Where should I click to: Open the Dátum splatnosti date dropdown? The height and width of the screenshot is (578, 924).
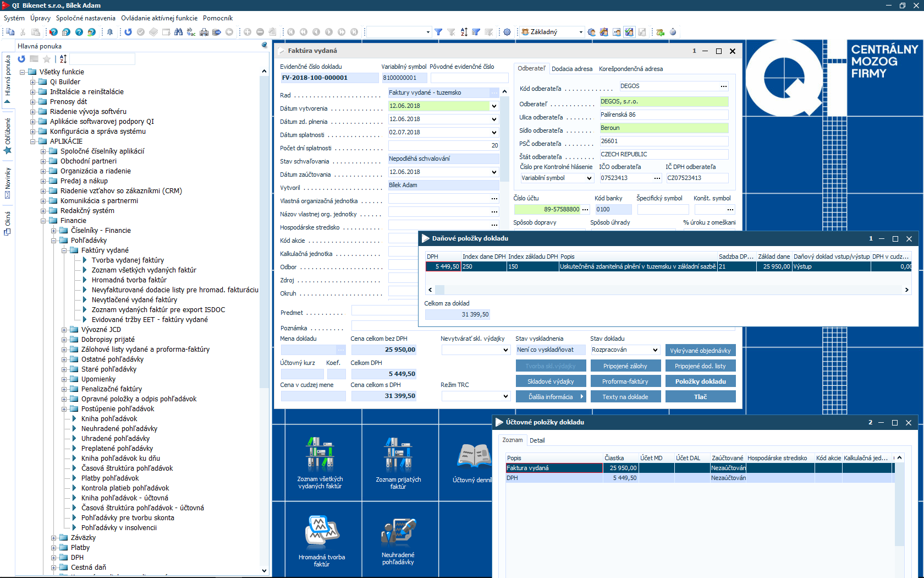pos(494,133)
